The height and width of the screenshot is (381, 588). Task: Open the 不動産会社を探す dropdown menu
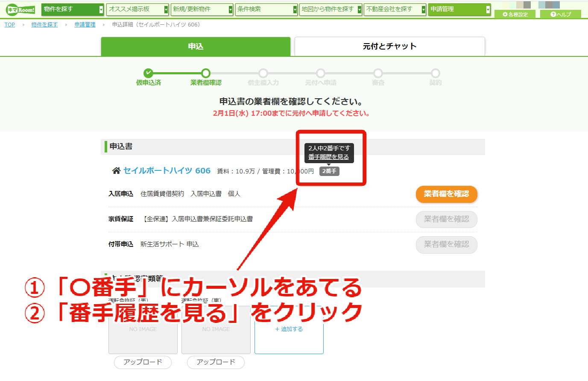pyautogui.click(x=395, y=9)
